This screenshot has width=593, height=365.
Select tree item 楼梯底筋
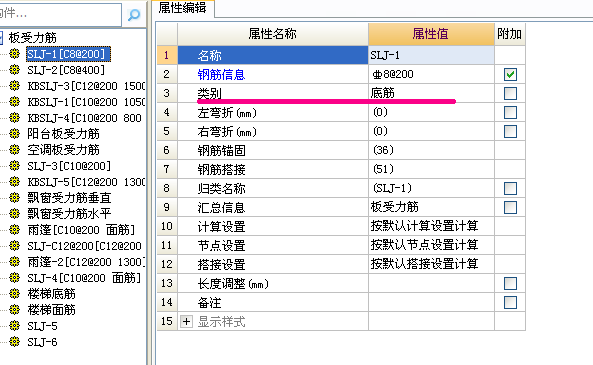coord(51,294)
